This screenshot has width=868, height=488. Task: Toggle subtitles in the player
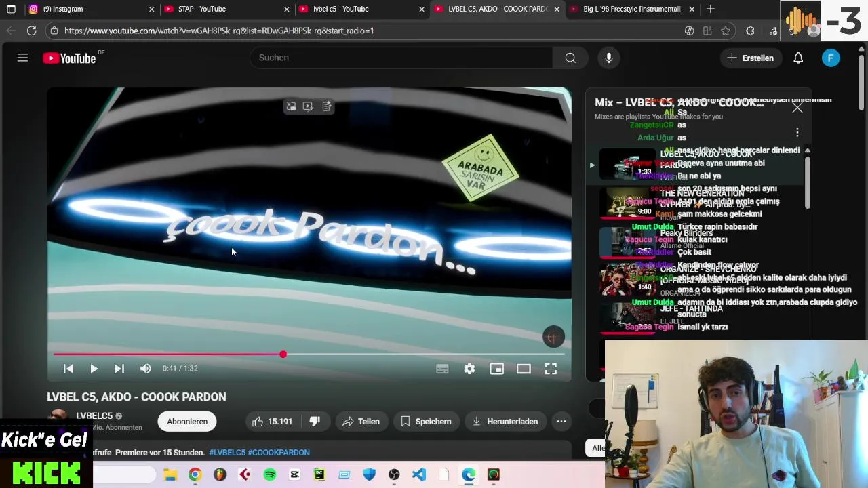442,369
